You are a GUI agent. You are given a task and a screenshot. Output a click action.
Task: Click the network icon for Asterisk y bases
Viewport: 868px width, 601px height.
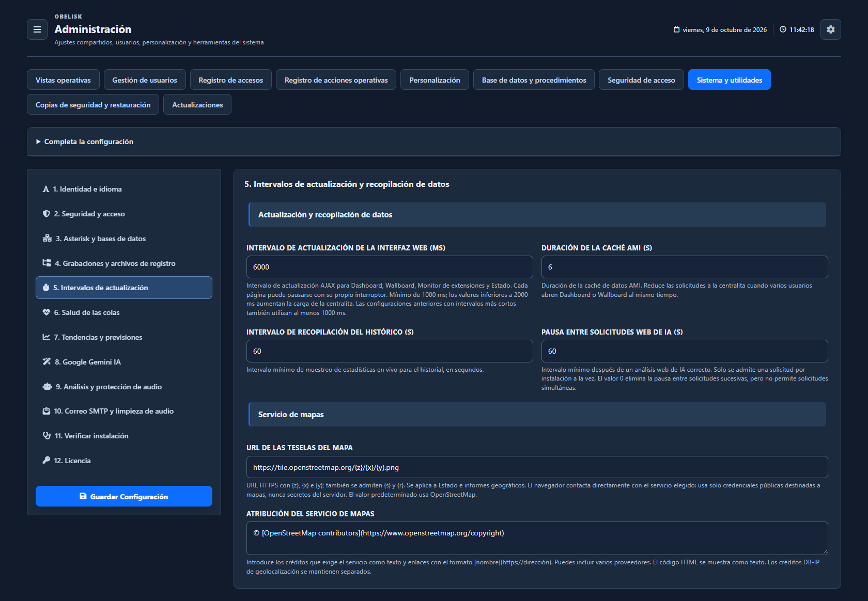pos(47,239)
